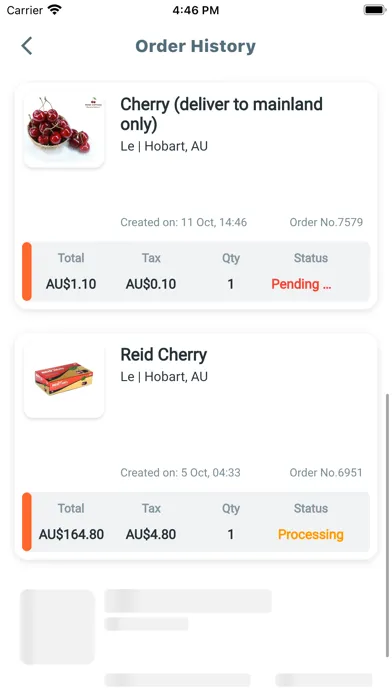
Task: Click the orange bar on first order
Action: [x=27, y=271]
